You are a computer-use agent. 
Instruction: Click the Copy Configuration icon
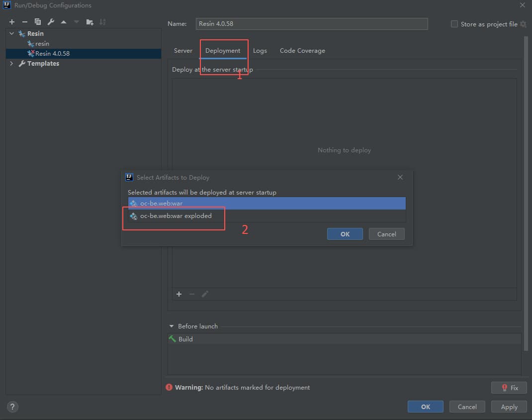coord(38,22)
